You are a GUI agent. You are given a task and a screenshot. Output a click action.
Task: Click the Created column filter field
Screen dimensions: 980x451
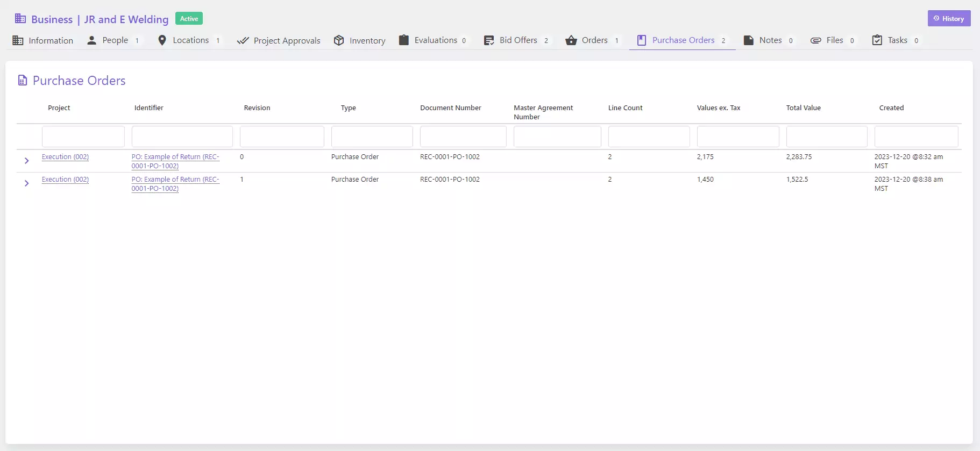(917, 137)
